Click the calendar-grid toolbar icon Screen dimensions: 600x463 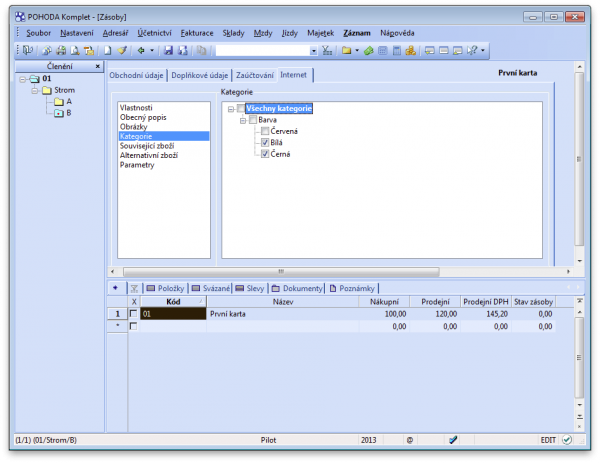(x=383, y=50)
